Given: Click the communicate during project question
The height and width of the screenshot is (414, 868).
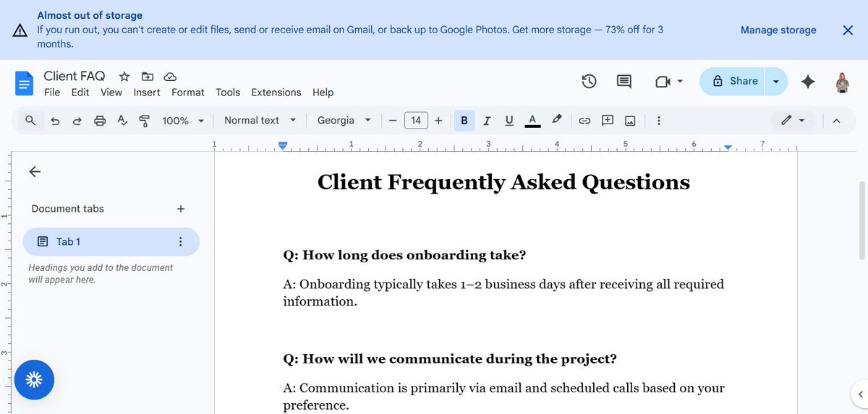Looking at the screenshot, I should 450,359.
